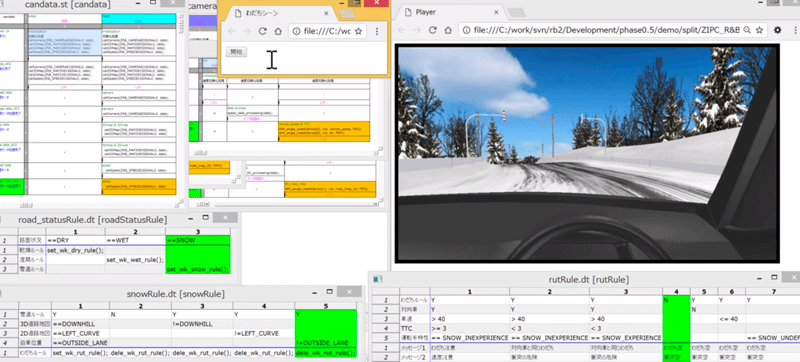This screenshot has height=362, width=800.
Task: Select ==DRY cell in road_statusRule table
Action: (x=76, y=240)
